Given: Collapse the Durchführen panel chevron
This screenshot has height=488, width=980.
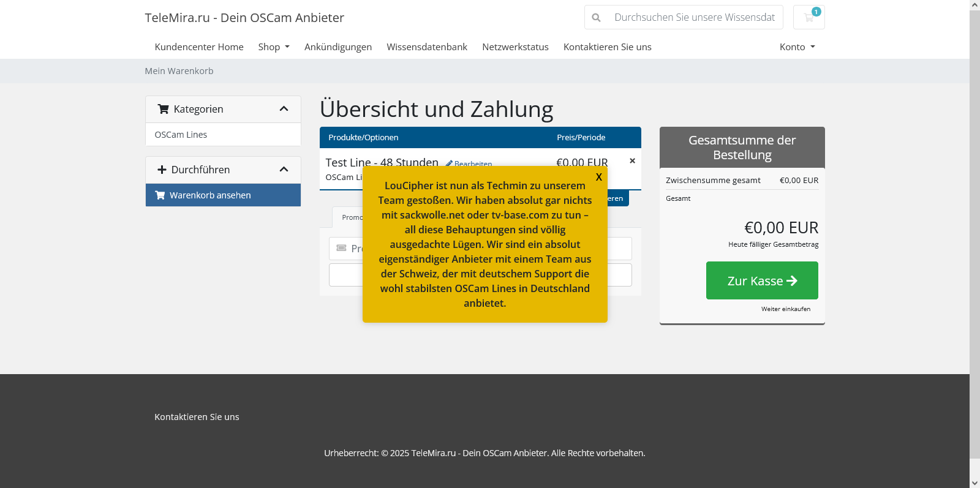Looking at the screenshot, I should coord(284,170).
